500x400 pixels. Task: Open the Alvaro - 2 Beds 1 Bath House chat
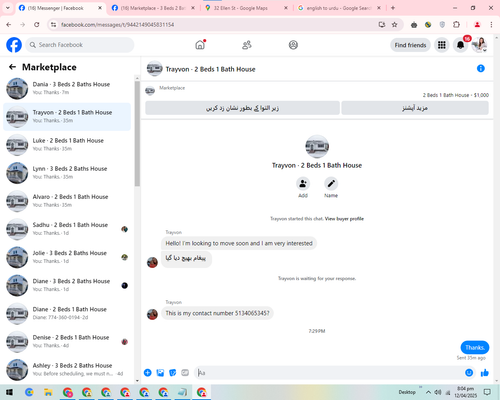coord(67,201)
